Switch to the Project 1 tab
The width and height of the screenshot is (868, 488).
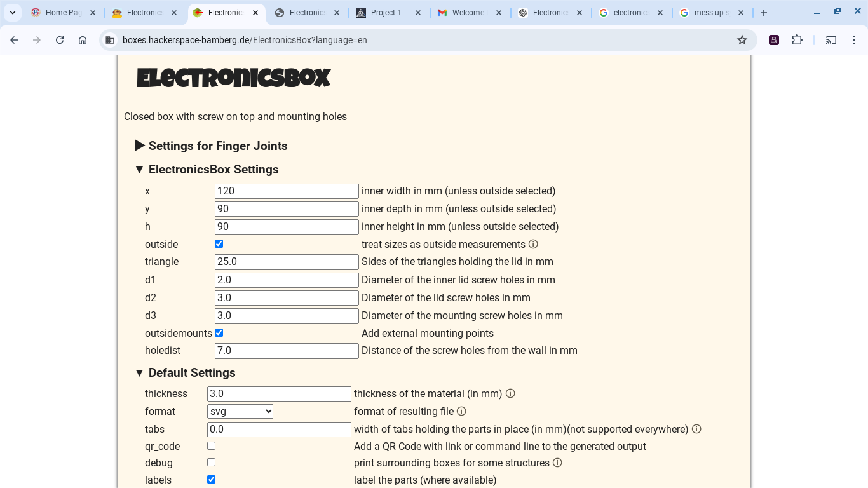click(389, 13)
